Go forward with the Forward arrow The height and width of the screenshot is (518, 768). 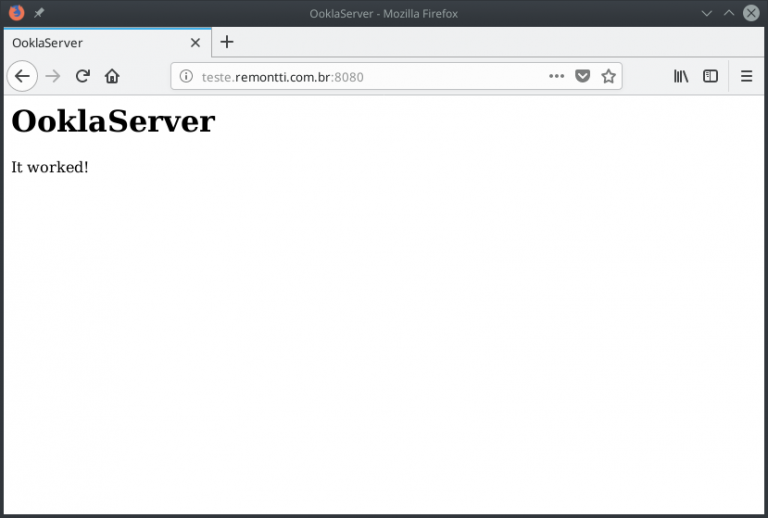pyautogui.click(x=53, y=76)
